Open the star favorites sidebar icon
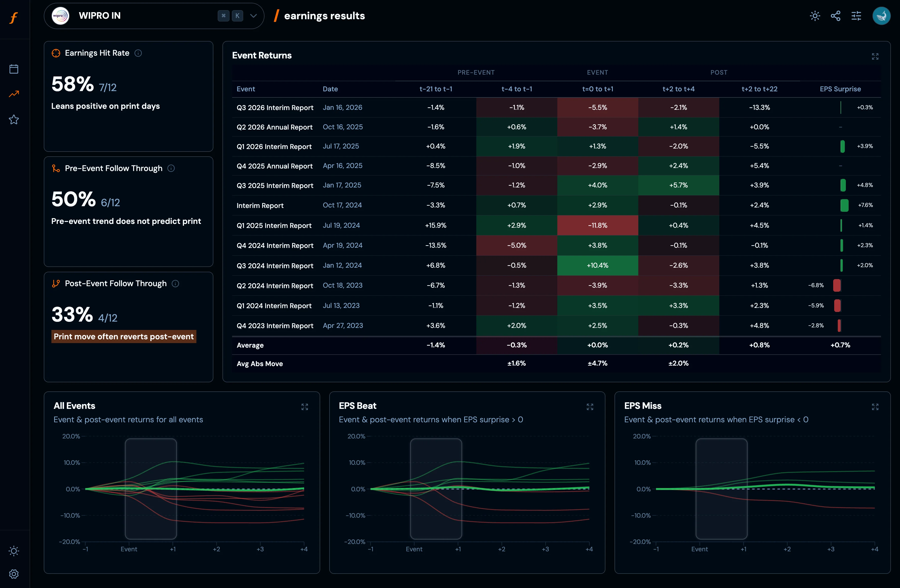 tap(14, 119)
